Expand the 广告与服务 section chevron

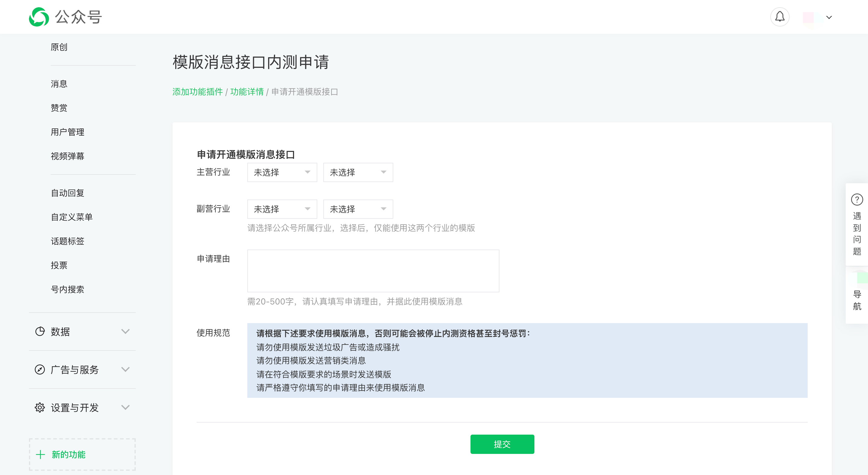[125, 370]
